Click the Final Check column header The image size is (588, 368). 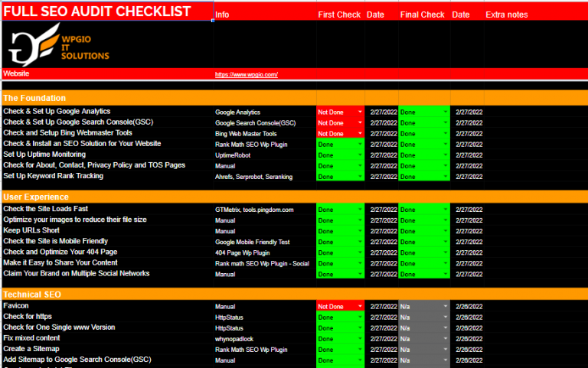423,15
